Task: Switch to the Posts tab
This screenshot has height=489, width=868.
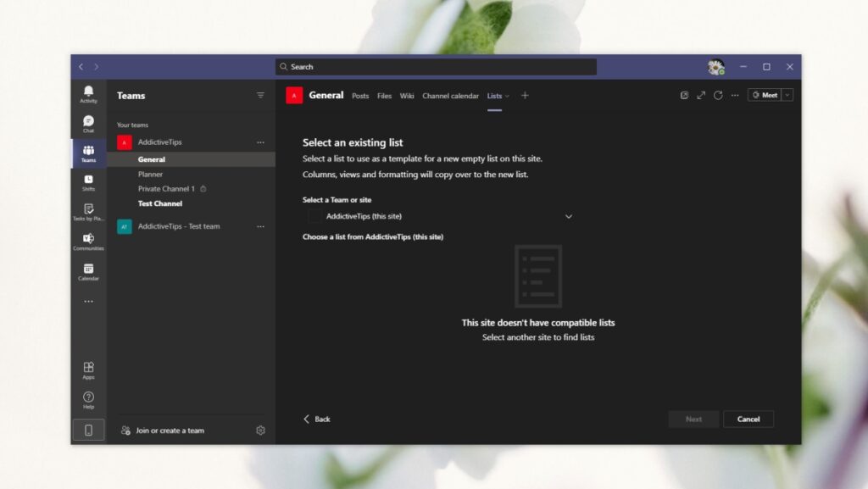Action: click(360, 96)
